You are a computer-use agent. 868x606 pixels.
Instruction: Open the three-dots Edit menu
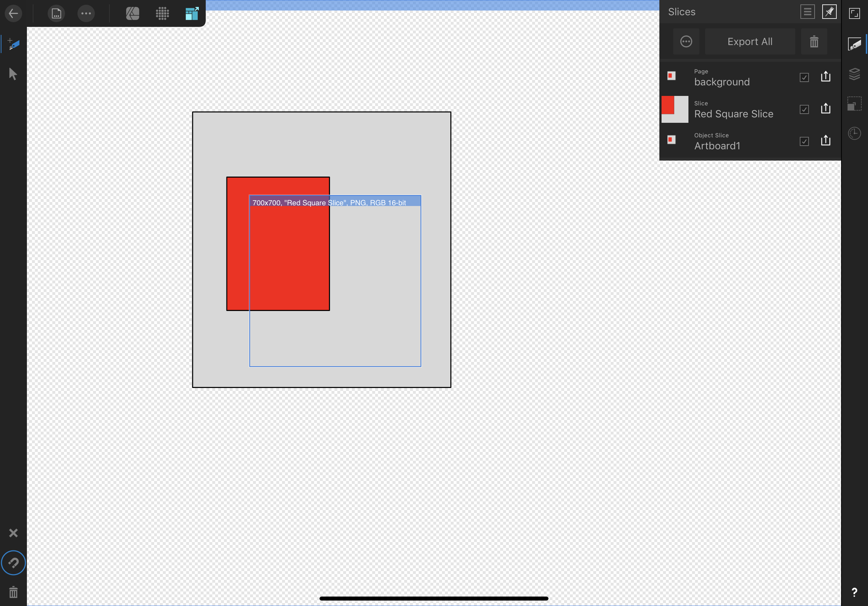86,13
